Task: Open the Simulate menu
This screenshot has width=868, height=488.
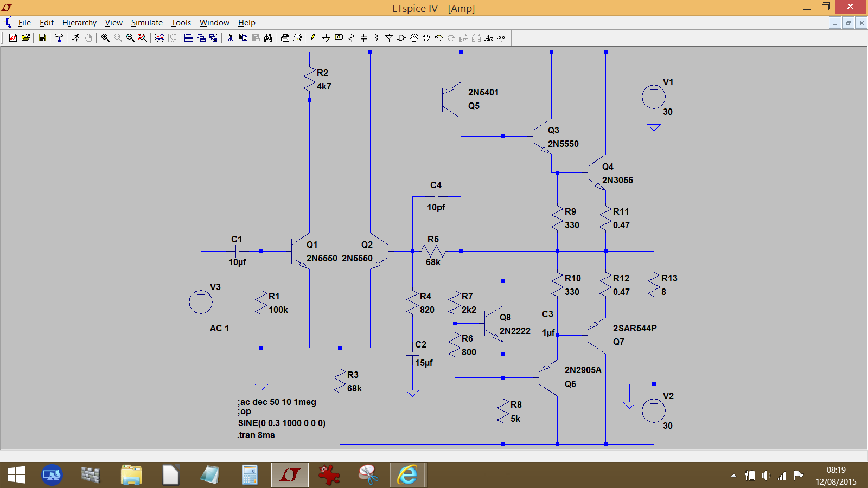Action: (146, 23)
